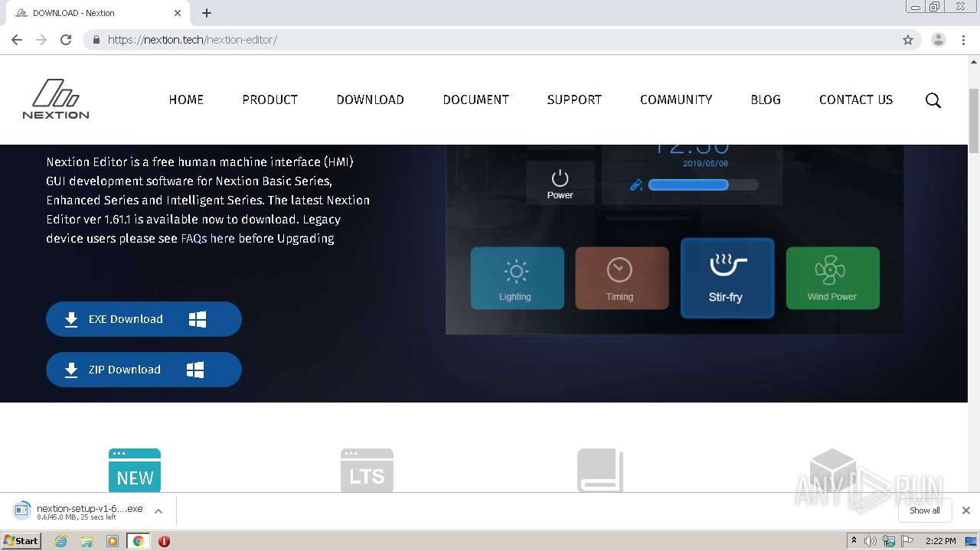
Task: Switch to Chrome in the taskbar
Action: coord(139,541)
